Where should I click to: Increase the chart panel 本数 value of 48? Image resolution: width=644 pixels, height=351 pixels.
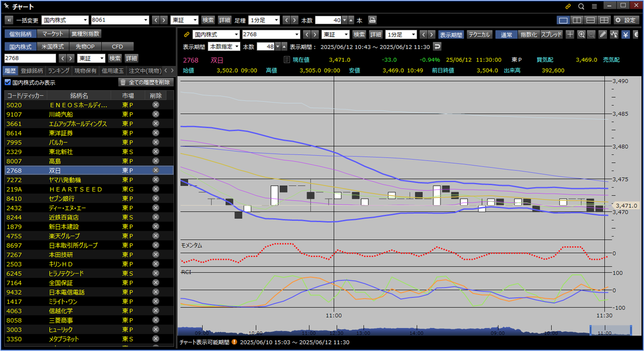(284, 46)
